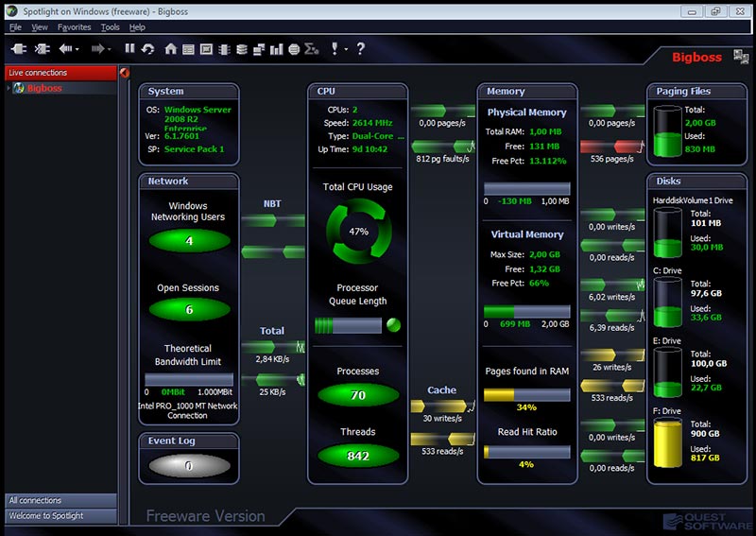
Task: Click the Connect plug icon in the toolbar
Action: pos(19,49)
